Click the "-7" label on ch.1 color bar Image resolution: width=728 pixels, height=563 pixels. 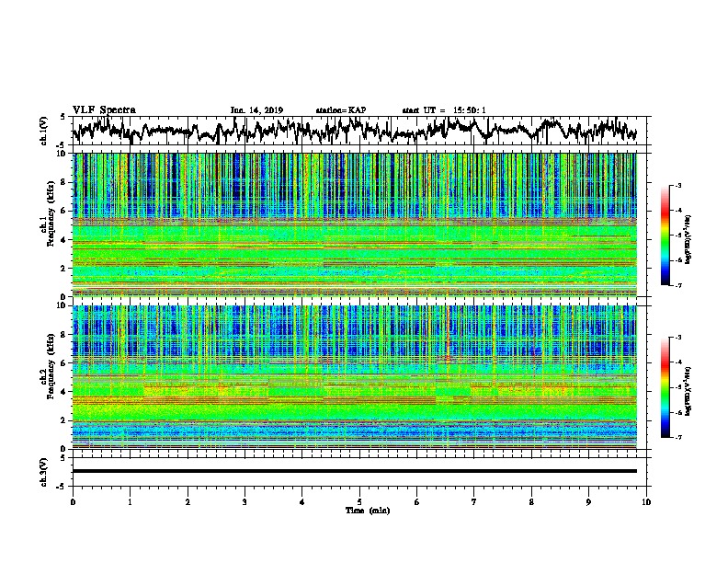tap(678, 285)
